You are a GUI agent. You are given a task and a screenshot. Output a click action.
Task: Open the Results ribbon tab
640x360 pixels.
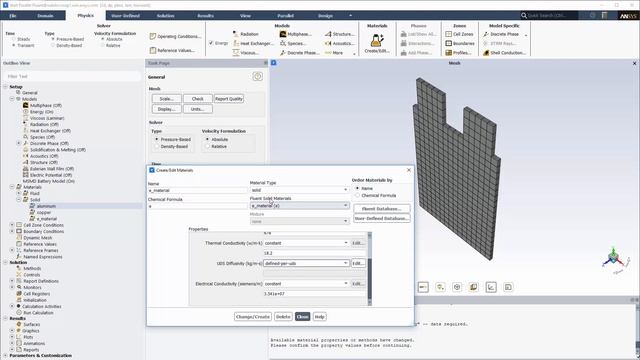click(205, 16)
